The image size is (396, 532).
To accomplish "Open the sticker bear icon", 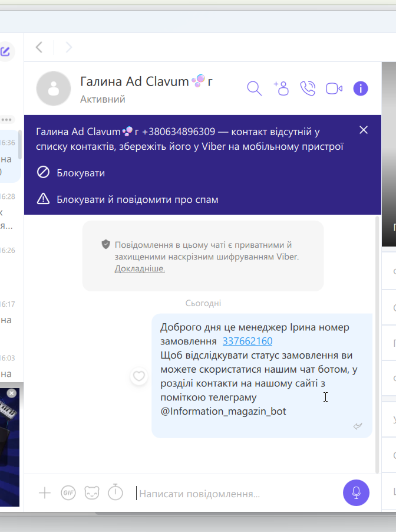I will (92, 492).
